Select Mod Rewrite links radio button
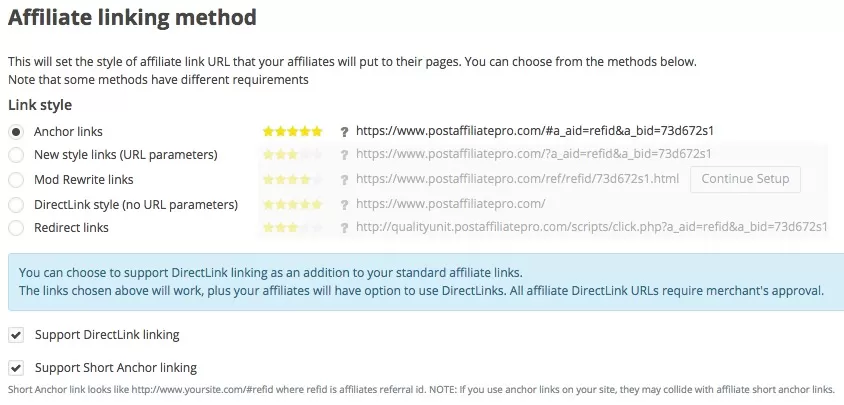This screenshot has height=405, width=844. point(16,180)
